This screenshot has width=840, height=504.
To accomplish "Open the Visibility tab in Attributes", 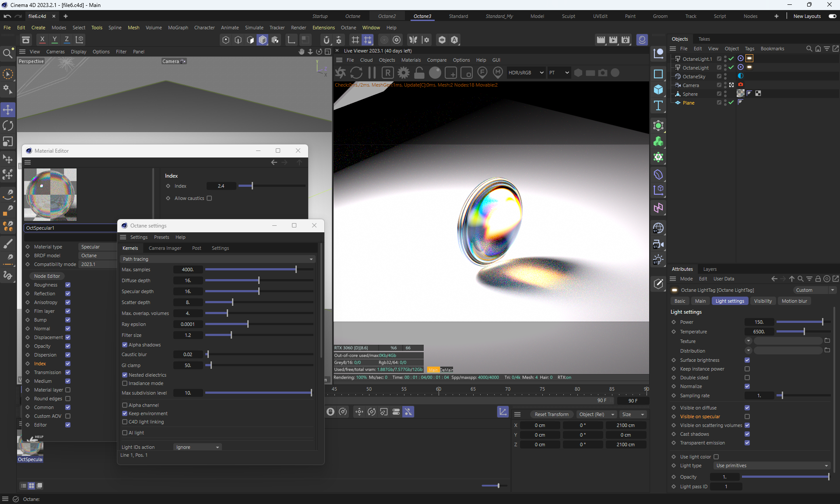I will 763,301.
